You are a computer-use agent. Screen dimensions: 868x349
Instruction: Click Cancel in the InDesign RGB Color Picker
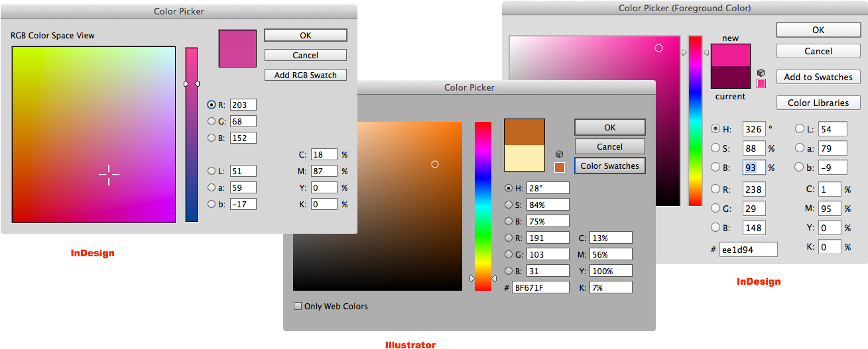click(305, 55)
